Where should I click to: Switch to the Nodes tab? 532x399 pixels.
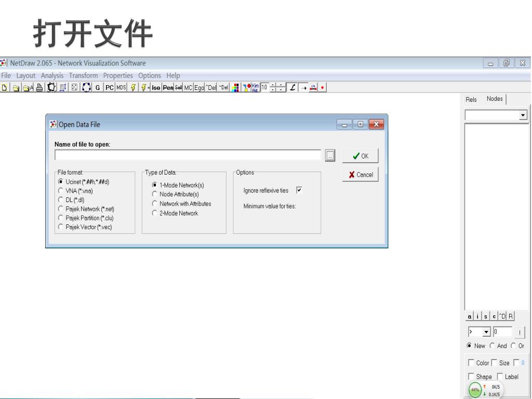coord(495,99)
